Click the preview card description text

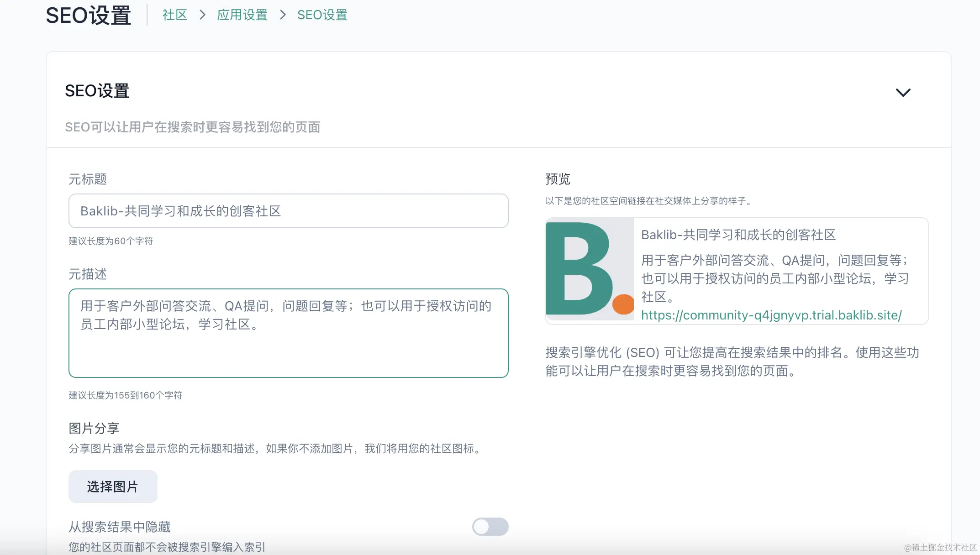775,278
